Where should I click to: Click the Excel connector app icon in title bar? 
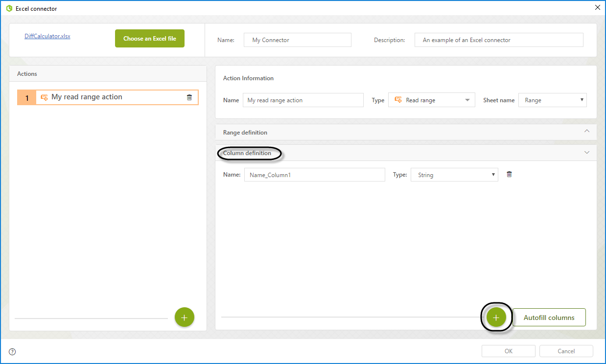click(x=9, y=8)
